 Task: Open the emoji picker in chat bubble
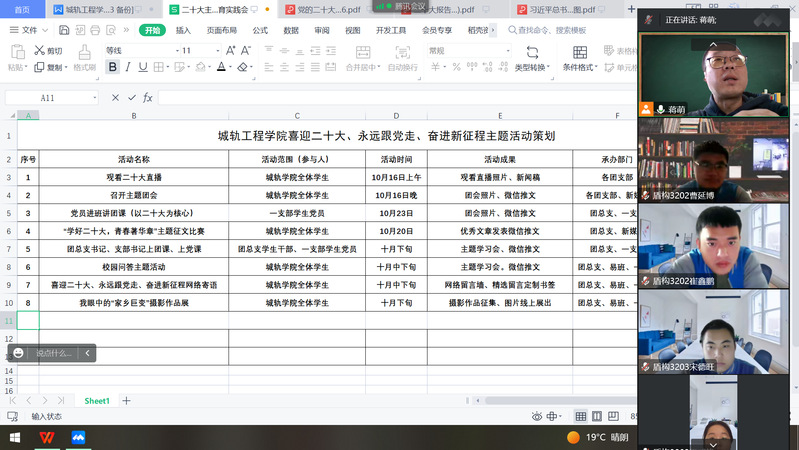tap(18, 353)
